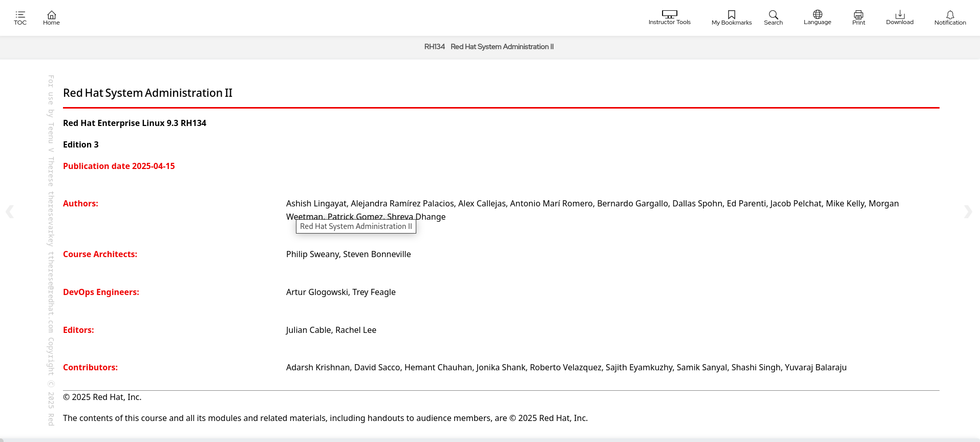The image size is (980, 442).
Task: Download the course book
Action: coord(900,18)
